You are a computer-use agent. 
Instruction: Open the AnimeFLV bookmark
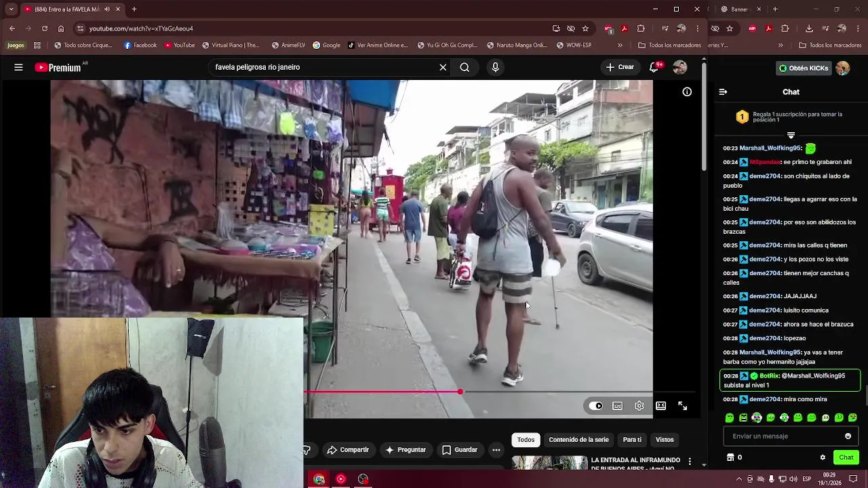tap(288, 45)
